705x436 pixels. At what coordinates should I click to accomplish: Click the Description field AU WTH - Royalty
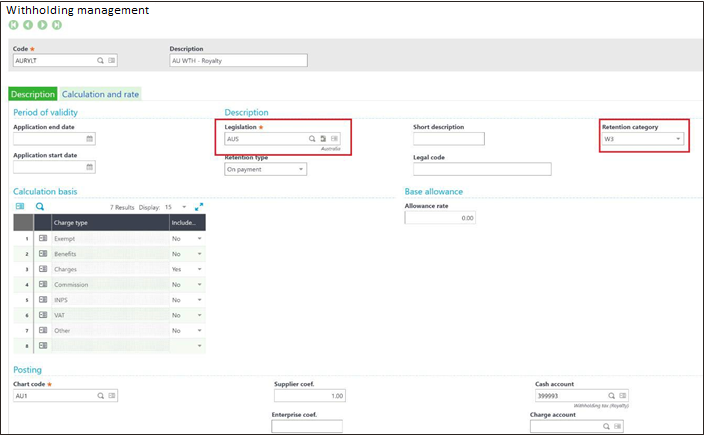pos(238,61)
